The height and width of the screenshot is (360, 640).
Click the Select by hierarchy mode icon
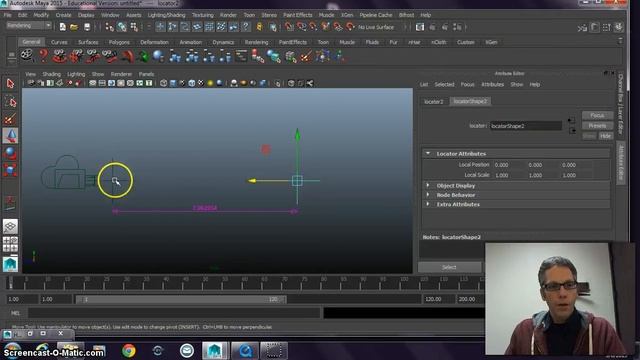point(109,27)
